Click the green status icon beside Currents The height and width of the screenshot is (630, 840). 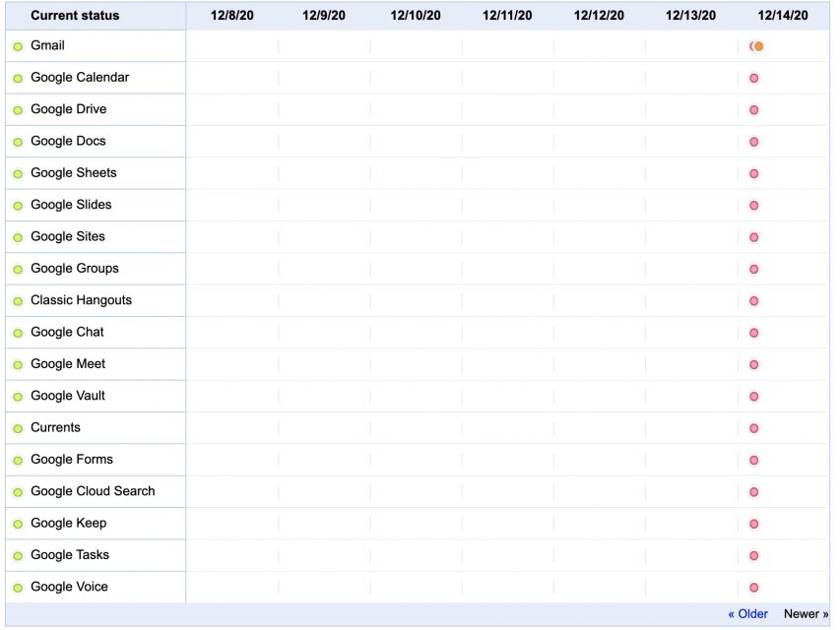[18, 428]
